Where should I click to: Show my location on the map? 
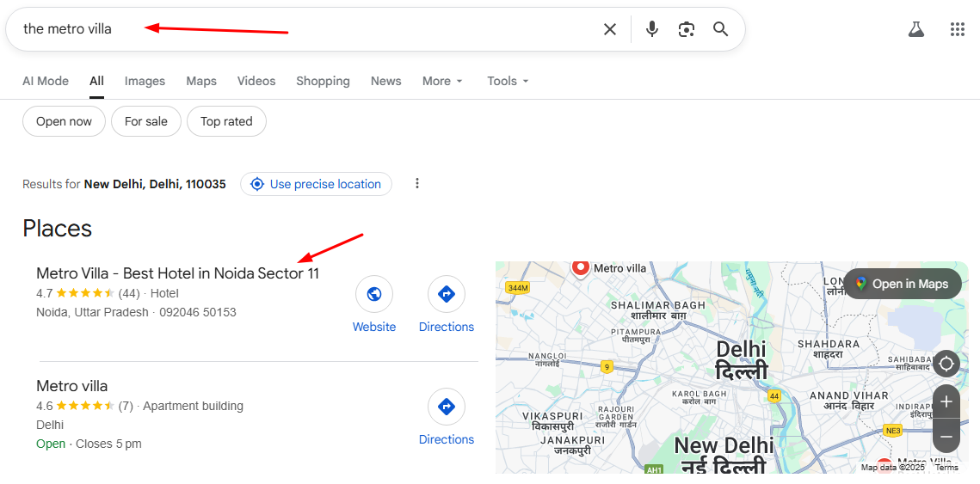[946, 364]
